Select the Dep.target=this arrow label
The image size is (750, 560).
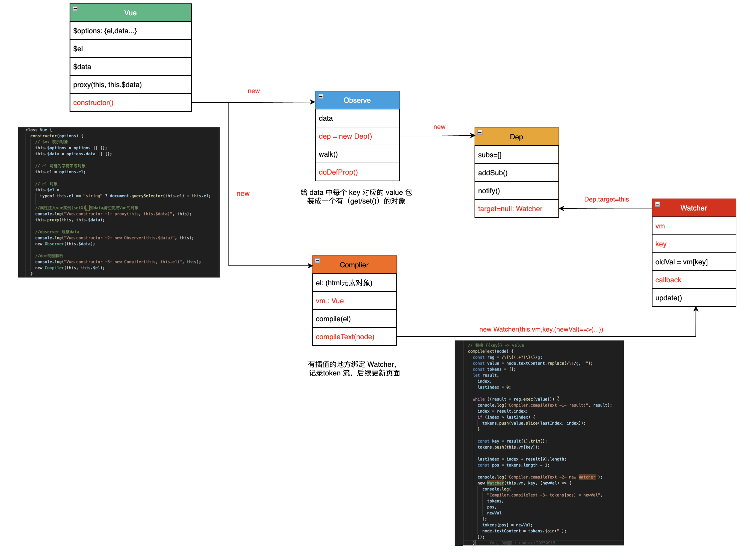tap(606, 199)
